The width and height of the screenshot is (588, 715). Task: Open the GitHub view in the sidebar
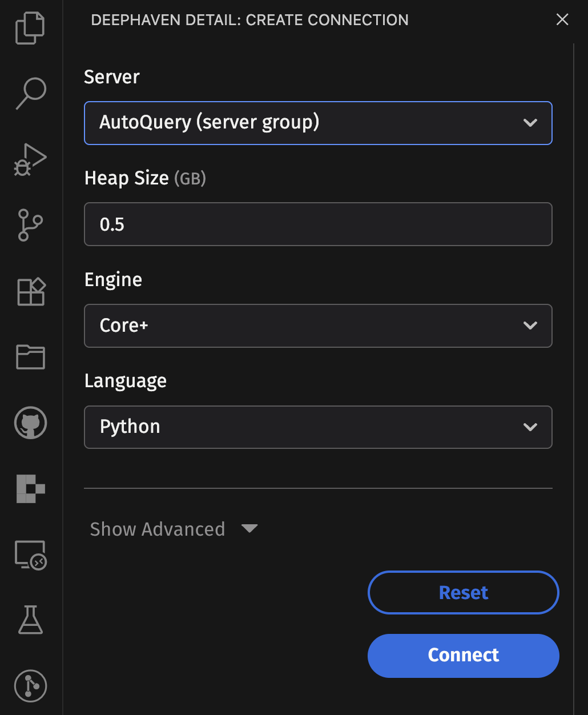(30, 423)
